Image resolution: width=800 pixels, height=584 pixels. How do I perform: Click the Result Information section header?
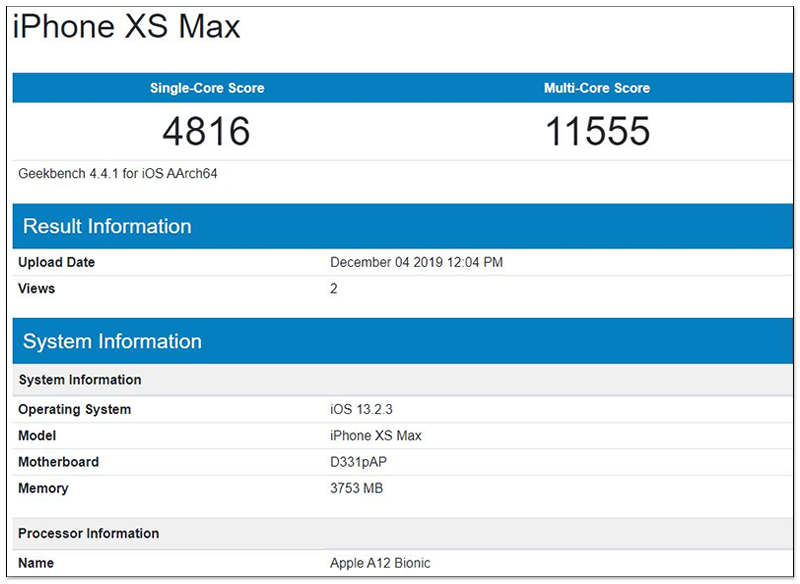[x=107, y=226]
